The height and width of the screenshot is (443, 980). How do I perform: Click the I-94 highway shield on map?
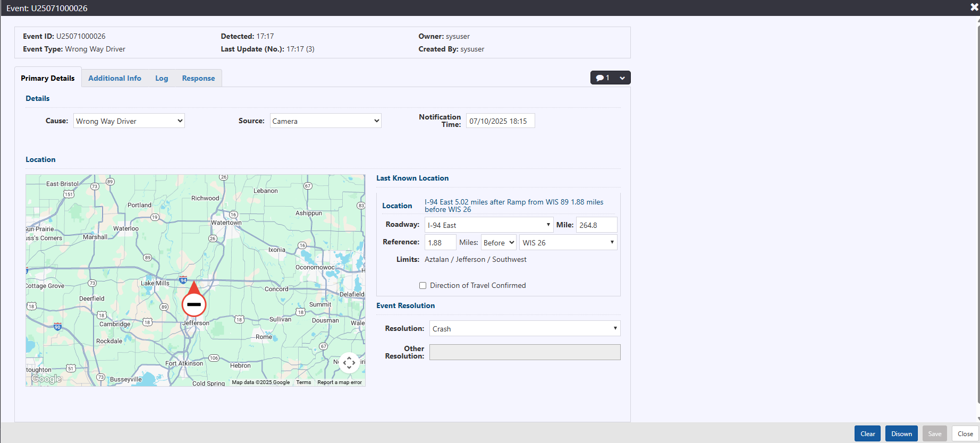[x=183, y=280]
